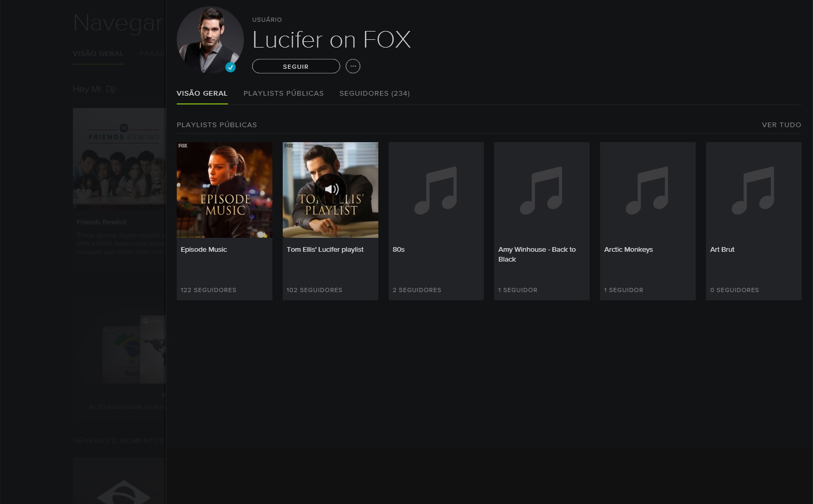Click the 122 Seguidores text under Episode Music
The width and height of the screenshot is (813, 504).
point(208,290)
